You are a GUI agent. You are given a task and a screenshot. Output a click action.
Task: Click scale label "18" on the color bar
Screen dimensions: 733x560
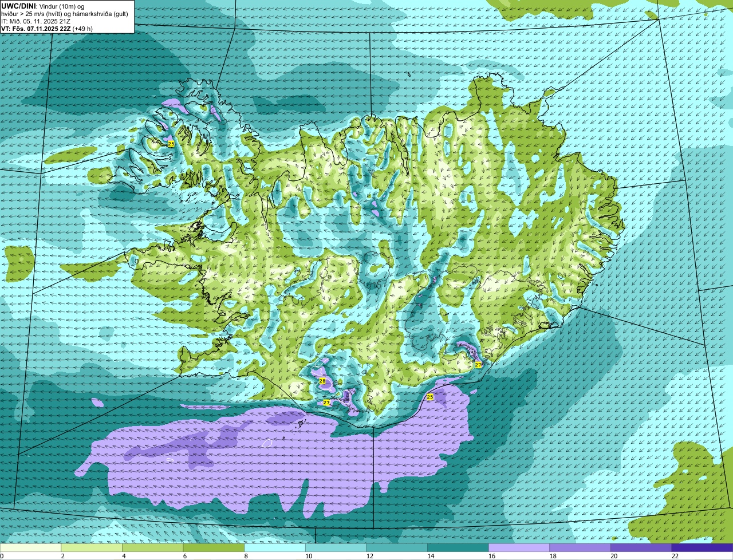click(x=553, y=556)
